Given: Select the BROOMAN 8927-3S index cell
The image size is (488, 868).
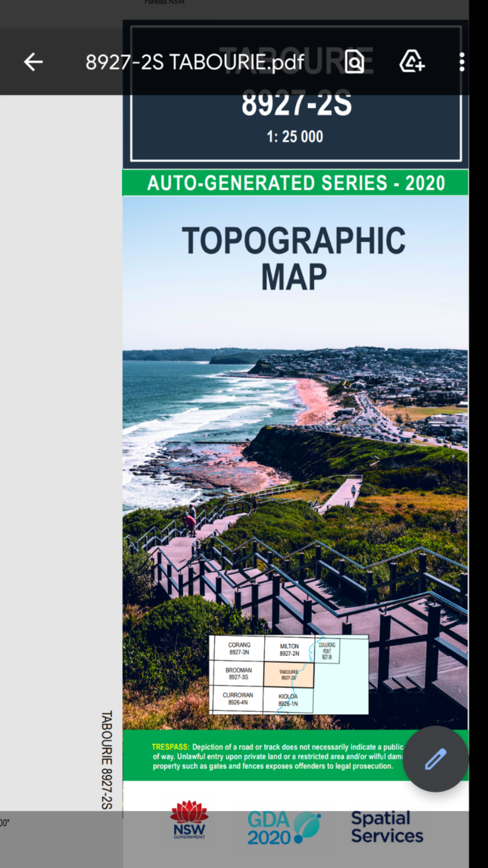Looking at the screenshot, I should pos(238,673).
